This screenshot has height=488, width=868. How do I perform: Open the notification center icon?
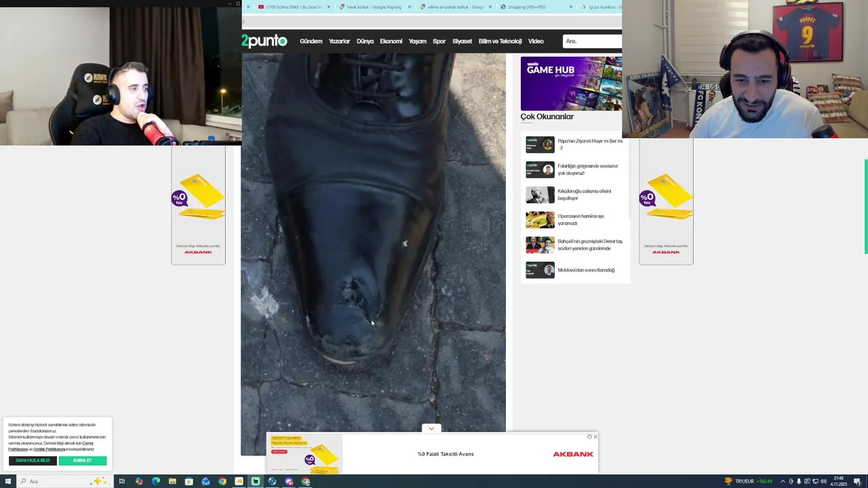857,481
